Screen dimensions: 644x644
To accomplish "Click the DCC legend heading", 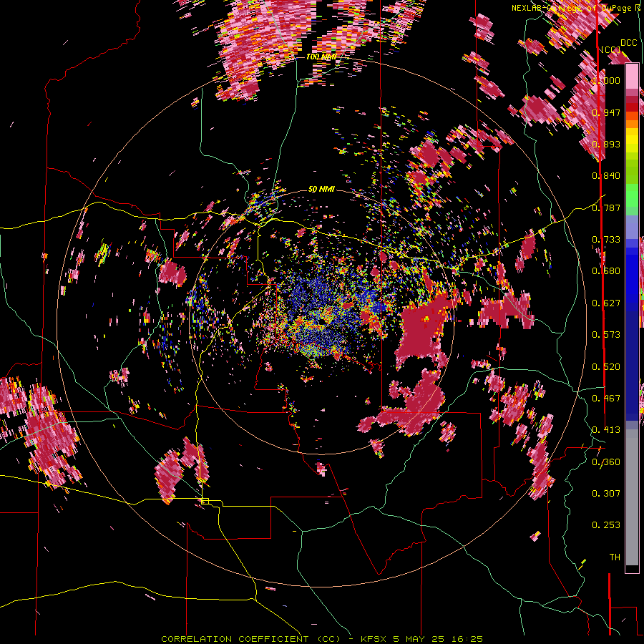I will [629, 43].
